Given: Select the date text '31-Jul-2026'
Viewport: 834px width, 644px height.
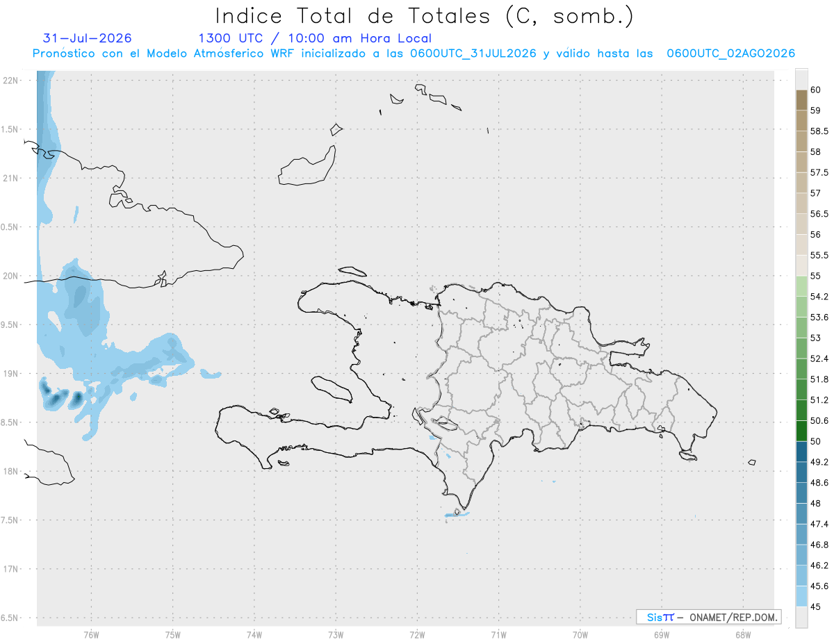Looking at the screenshot, I should (87, 38).
